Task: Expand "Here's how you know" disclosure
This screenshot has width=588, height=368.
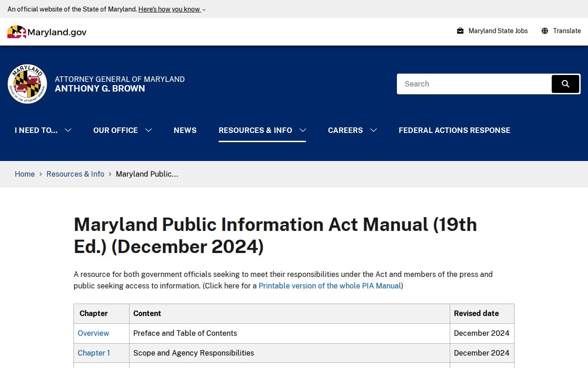Action: click(x=172, y=9)
